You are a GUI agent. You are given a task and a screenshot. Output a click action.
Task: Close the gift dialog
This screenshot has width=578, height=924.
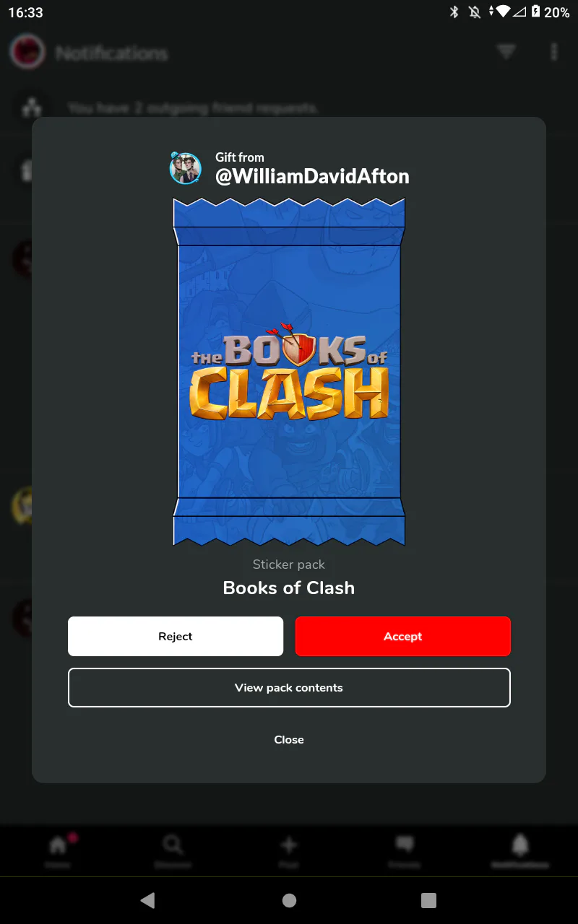point(289,739)
